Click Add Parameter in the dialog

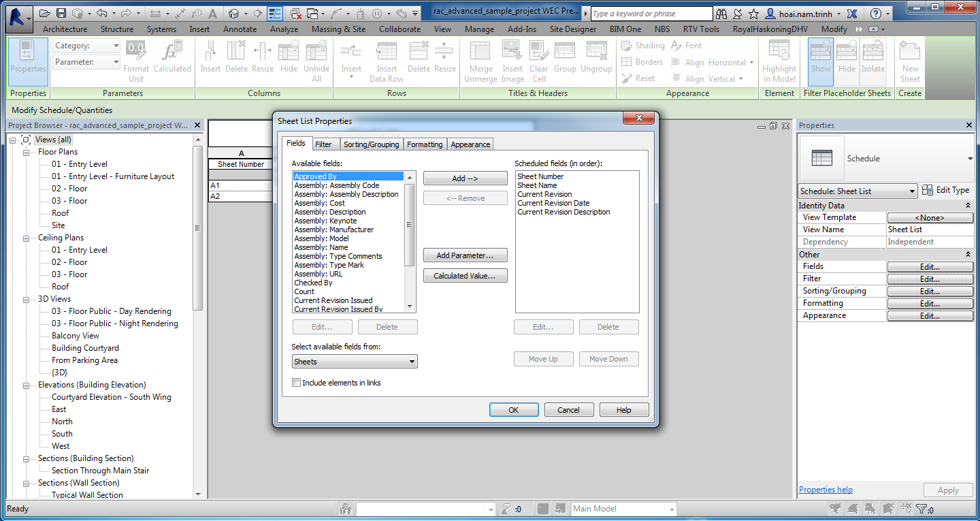pyautogui.click(x=465, y=255)
